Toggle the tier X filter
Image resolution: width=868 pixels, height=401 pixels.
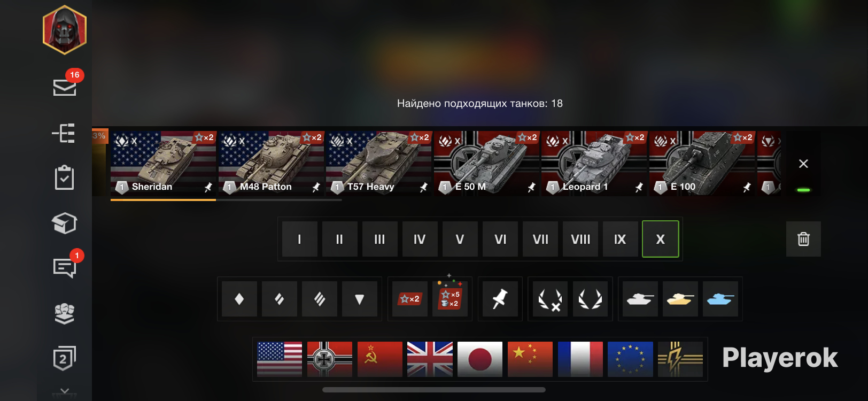[x=661, y=239]
